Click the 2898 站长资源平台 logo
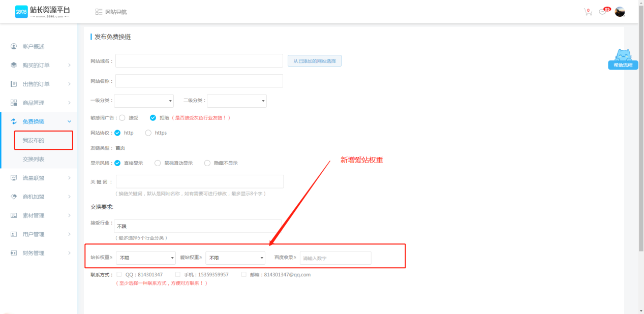 pyautogui.click(x=43, y=12)
